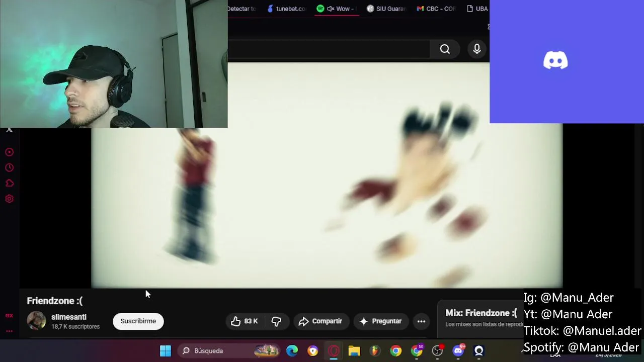Viewport: 644px width, 362px height.
Task: Open FL Studio from taskbar
Action: point(375,351)
